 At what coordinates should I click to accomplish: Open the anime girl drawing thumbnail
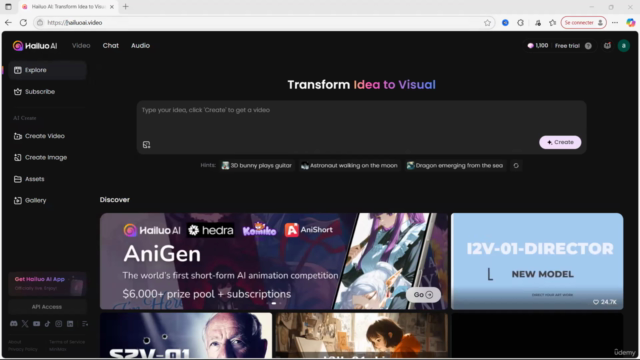pos(361,336)
